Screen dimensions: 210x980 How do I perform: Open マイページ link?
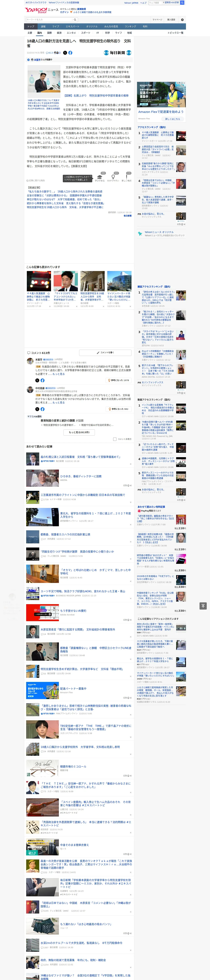pyautogui.click(x=157, y=19)
